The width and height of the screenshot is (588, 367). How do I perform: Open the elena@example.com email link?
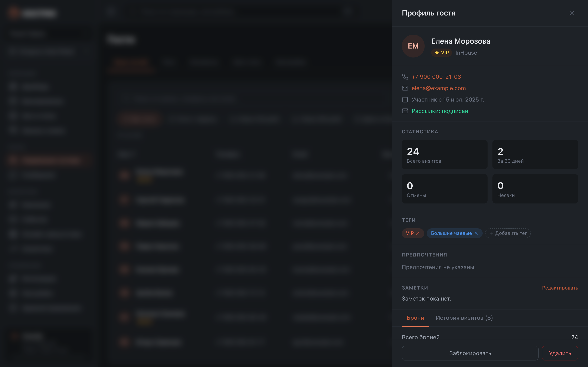click(439, 88)
